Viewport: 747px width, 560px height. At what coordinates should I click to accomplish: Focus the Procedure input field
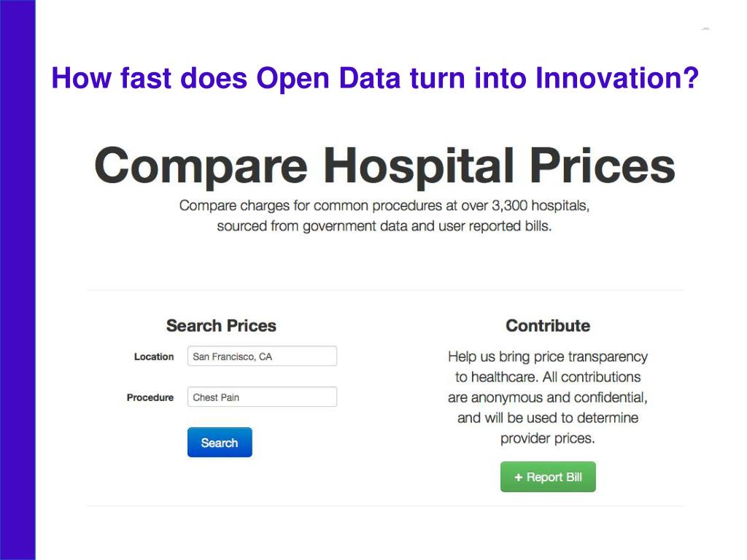coord(262,397)
